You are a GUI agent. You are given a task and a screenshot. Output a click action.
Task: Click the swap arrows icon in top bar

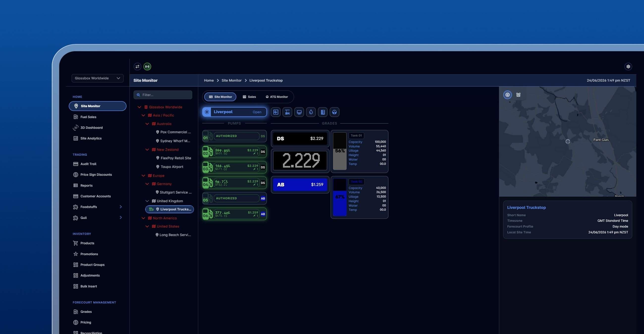coord(137,66)
